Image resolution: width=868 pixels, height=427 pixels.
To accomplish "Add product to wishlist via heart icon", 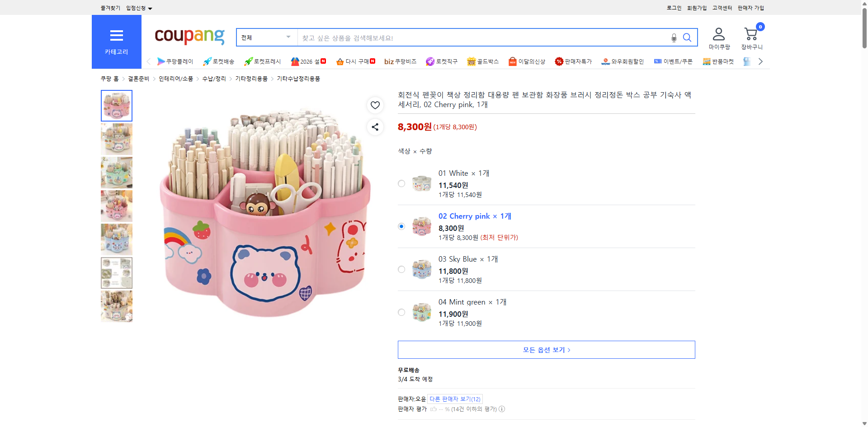I will 375,105.
